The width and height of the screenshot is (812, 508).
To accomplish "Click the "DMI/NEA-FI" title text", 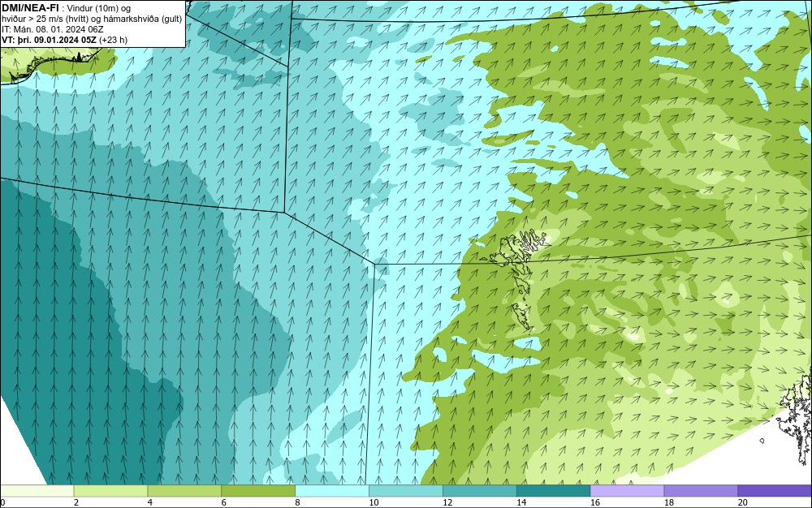I will [x=30, y=8].
